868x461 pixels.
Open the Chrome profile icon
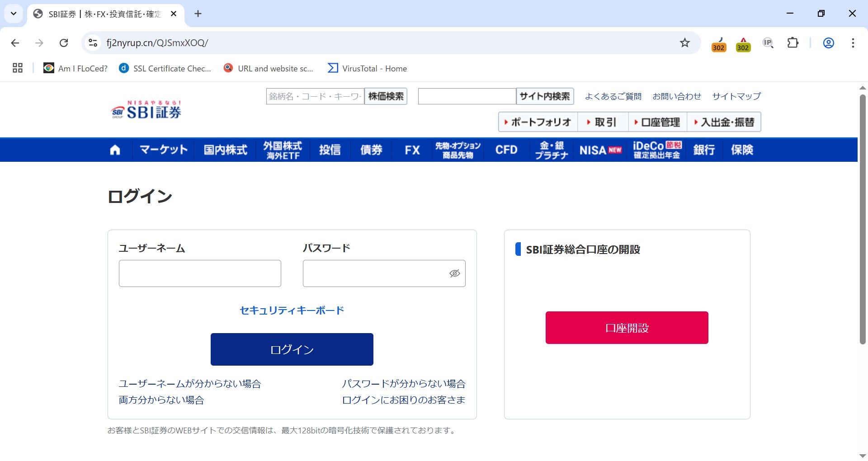[x=829, y=43]
